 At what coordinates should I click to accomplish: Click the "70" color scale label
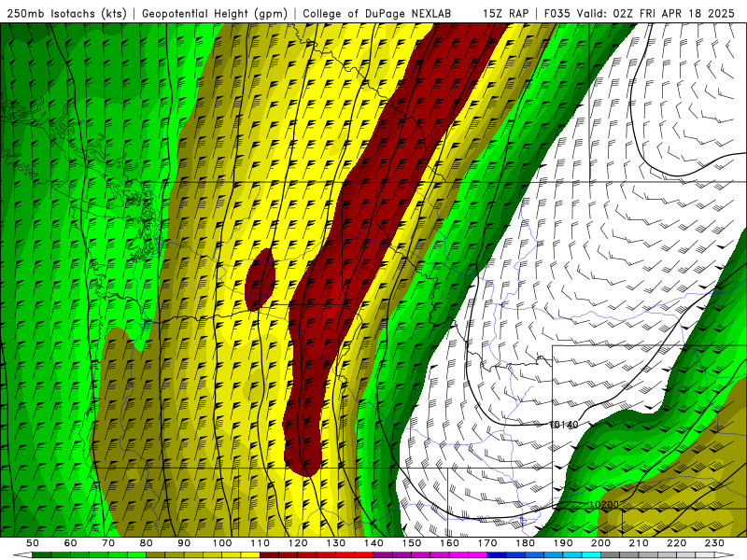click(108, 543)
